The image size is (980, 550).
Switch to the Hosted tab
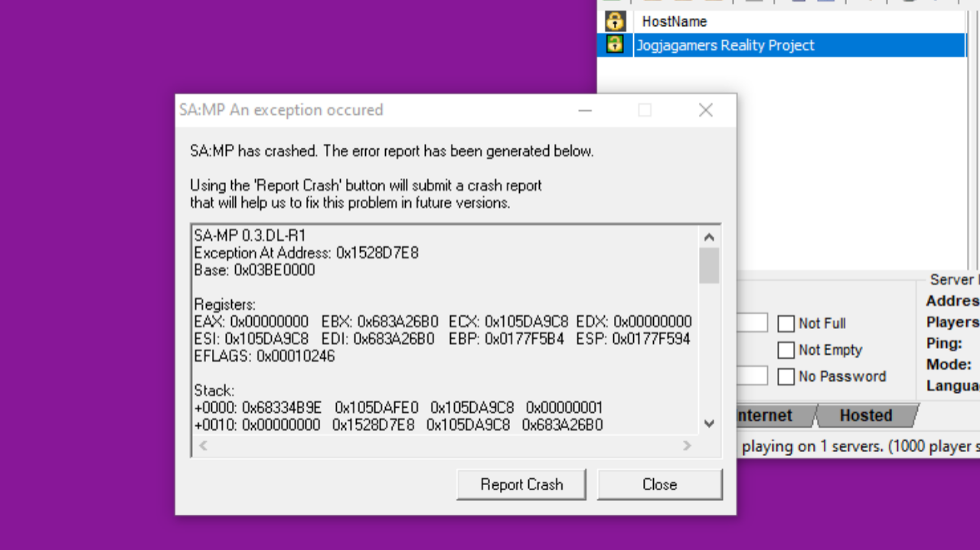pos(866,415)
